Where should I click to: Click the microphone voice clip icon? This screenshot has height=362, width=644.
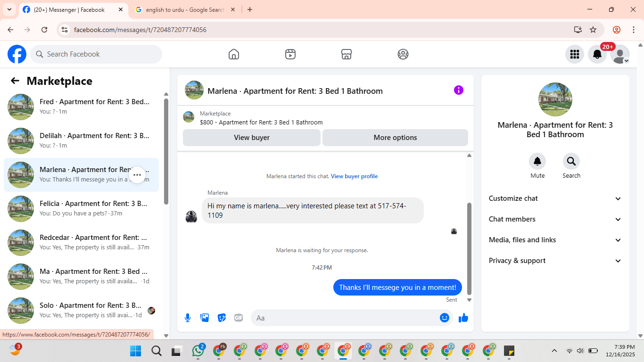click(188, 318)
